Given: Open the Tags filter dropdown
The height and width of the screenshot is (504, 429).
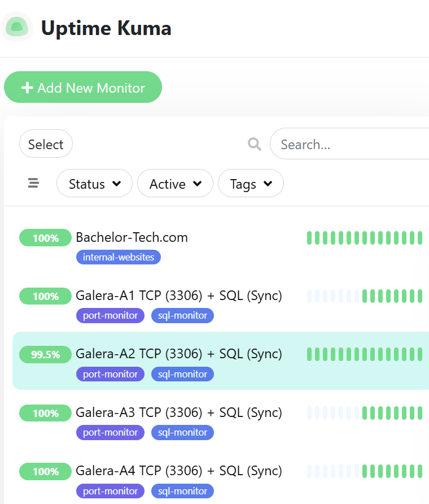Looking at the screenshot, I should (x=251, y=184).
